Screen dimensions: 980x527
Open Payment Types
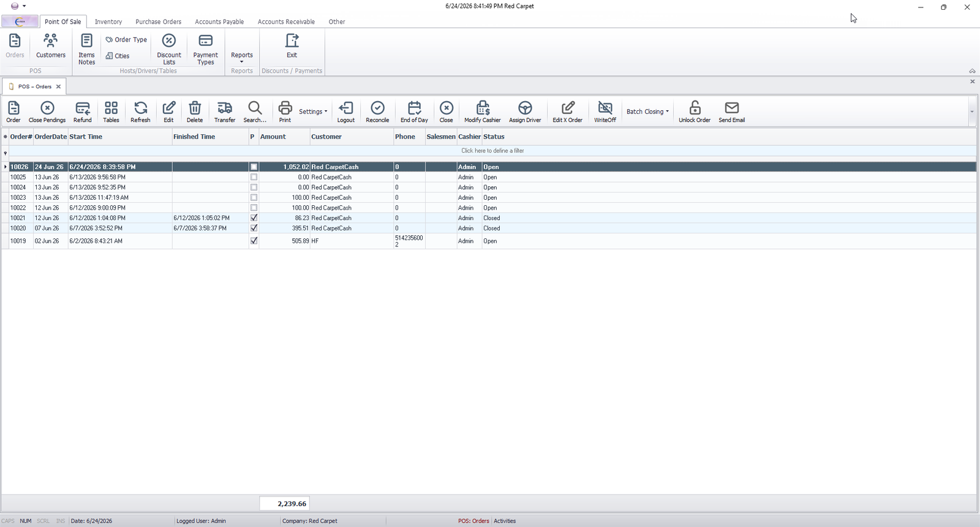click(206, 49)
